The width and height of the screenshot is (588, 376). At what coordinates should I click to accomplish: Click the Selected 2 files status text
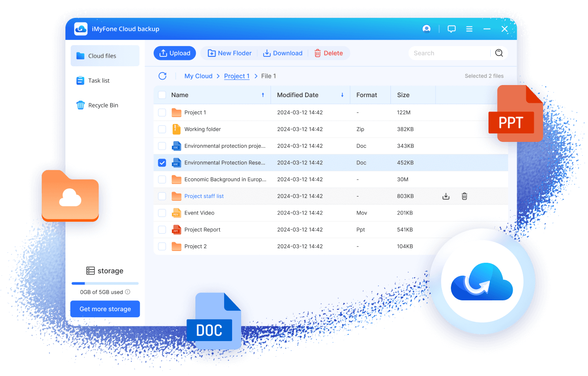(484, 76)
